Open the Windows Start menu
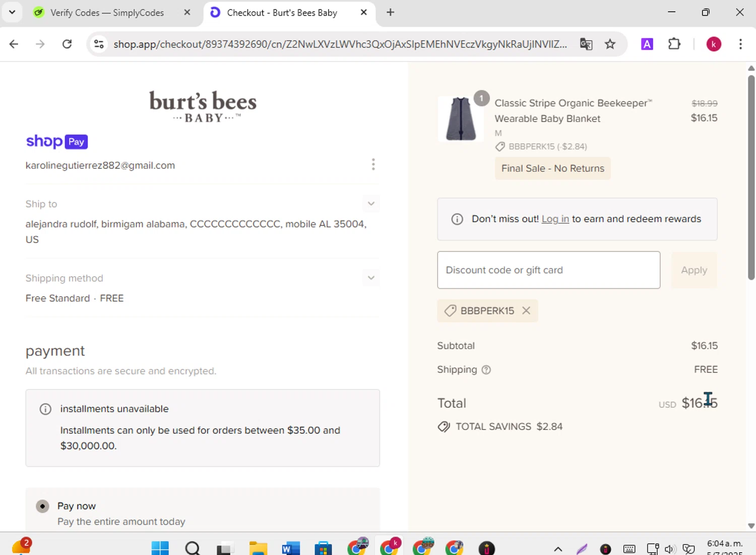This screenshot has height=555, width=756. [160, 548]
